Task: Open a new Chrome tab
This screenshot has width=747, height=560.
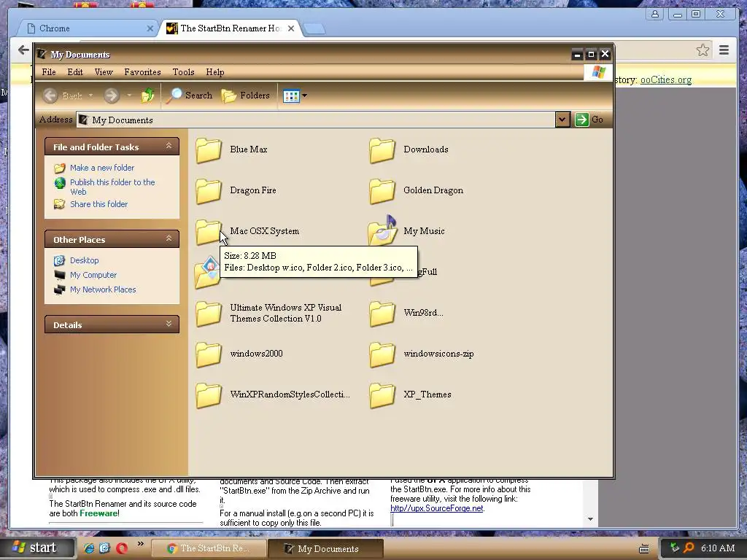Action: pos(314,29)
